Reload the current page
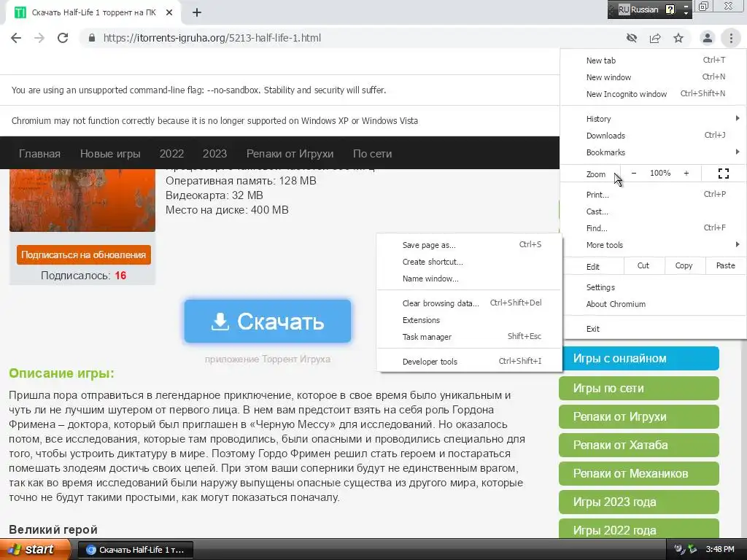Image resolution: width=747 pixels, height=560 pixels. point(63,38)
